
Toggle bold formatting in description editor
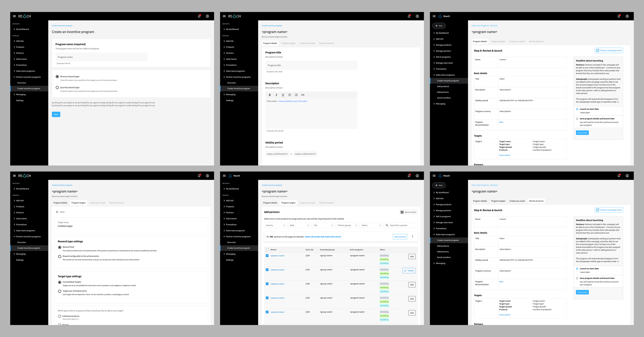[270, 95]
